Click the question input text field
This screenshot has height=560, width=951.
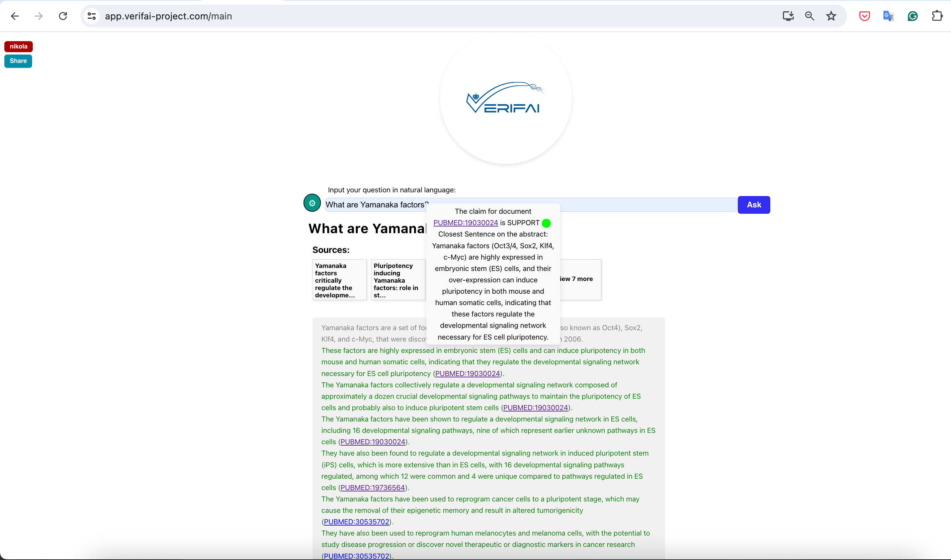point(641,205)
